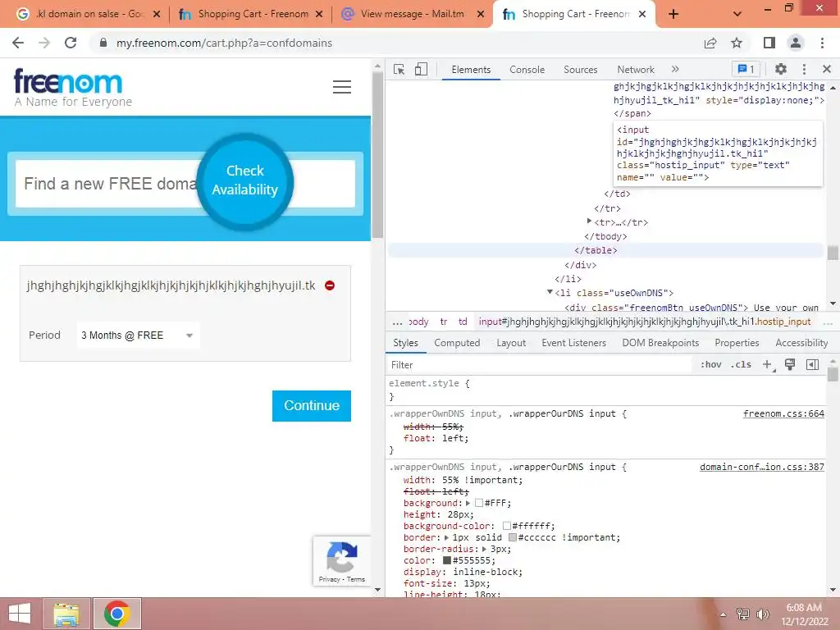Activate DevTools inspect element picker
The height and width of the screenshot is (630, 840).
(x=399, y=70)
